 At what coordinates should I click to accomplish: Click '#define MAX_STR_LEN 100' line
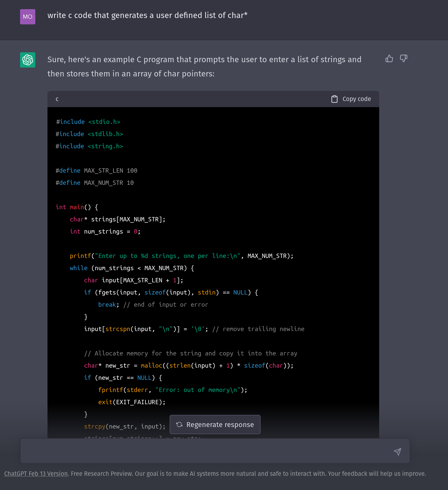point(97,171)
